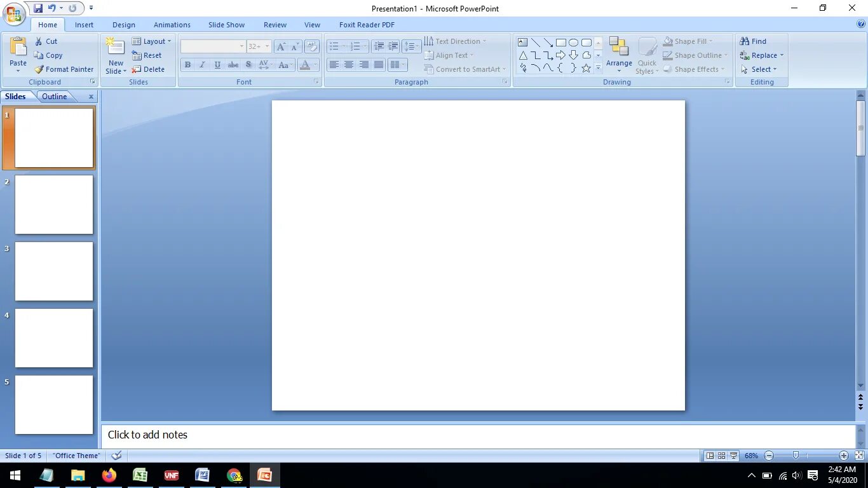Image resolution: width=868 pixels, height=488 pixels.
Task: Open the Font Color dropdown
Action: (x=315, y=65)
